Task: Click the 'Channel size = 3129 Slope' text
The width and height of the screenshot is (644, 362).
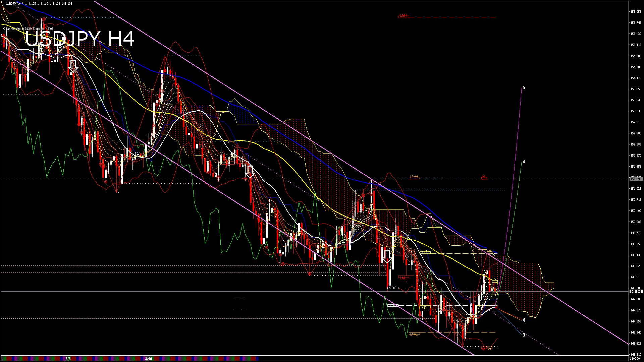Action: pos(22,29)
